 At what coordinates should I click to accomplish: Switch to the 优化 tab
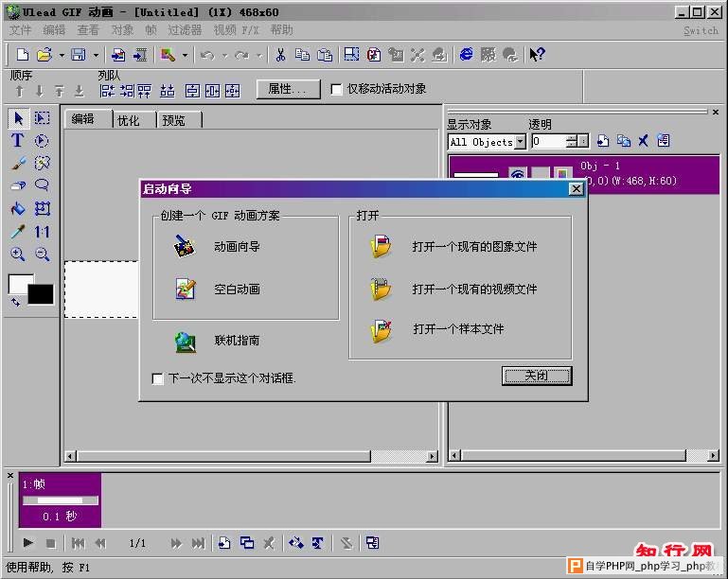[128, 121]
